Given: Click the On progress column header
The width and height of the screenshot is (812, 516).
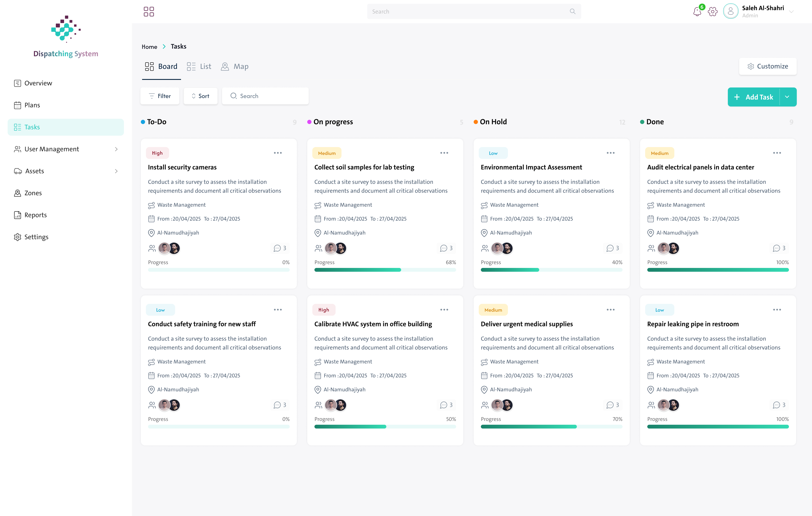Looking at the screenshot, I should point(333,122).
